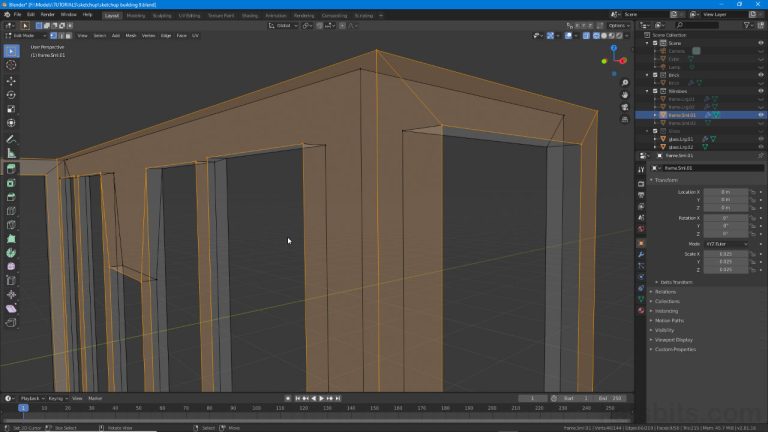Open the Render menu
The image size is (768, 432).
coord(48,15)
